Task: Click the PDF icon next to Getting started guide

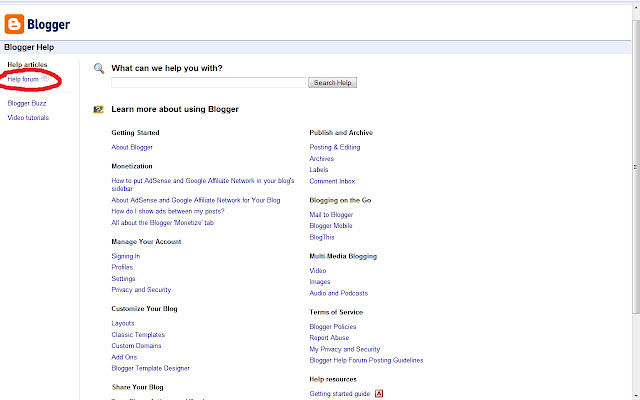Action: (x=379, y=393)
